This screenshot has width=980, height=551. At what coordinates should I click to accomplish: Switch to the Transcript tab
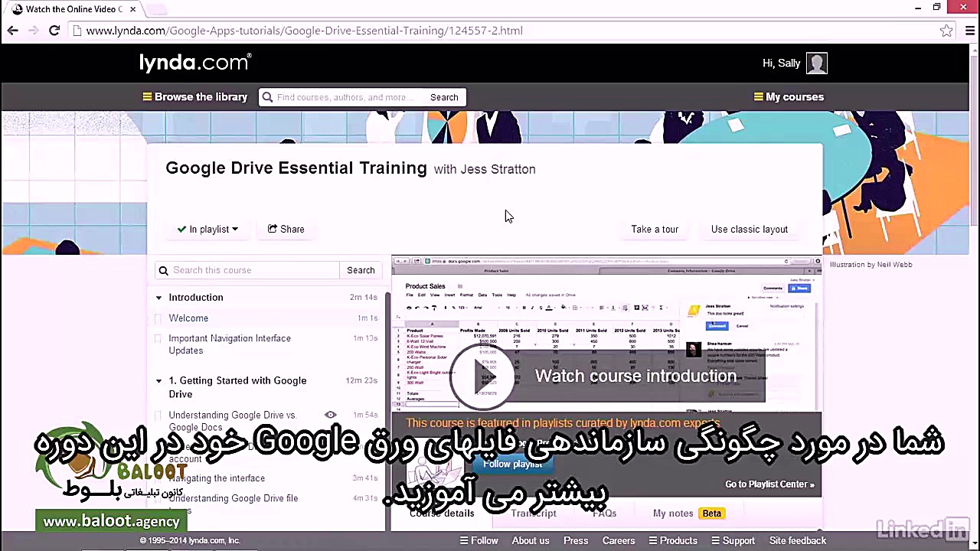pyautogui.click(x=534, y=513)
